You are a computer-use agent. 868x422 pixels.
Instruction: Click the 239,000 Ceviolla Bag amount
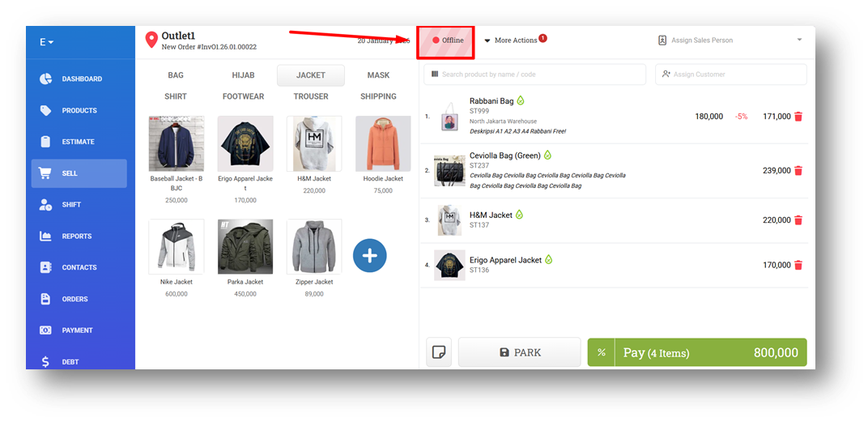[777, 171]
